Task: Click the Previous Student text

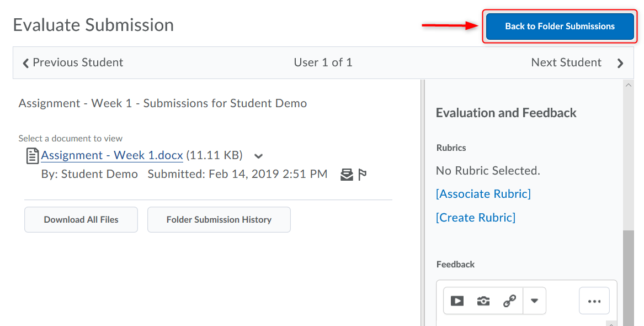Action: coord(78,62)
